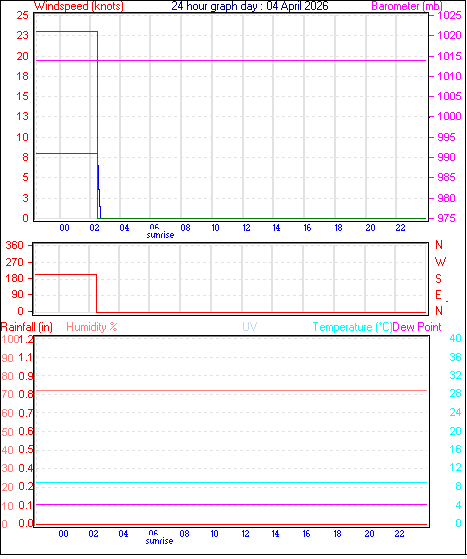Click the '24 hour graph day : 04 April 2026' title
Viewport: 467px width, 559px height.
(x=250, y=6)
